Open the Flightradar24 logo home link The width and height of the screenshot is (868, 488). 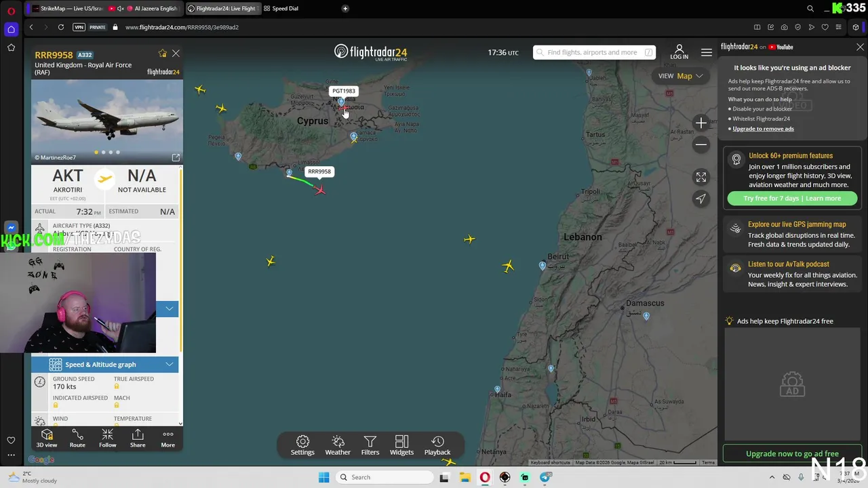click(x=370, y=52)
